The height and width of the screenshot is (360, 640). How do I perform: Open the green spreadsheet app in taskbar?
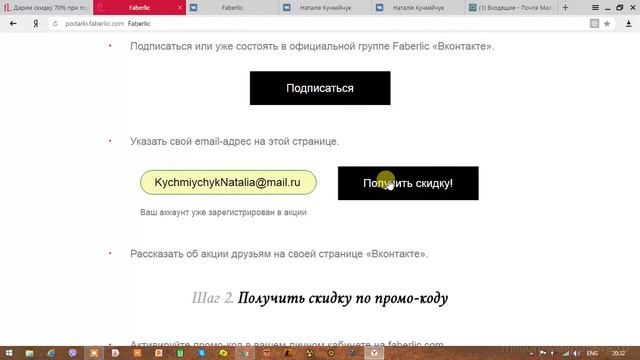click(x=180, y=353)
